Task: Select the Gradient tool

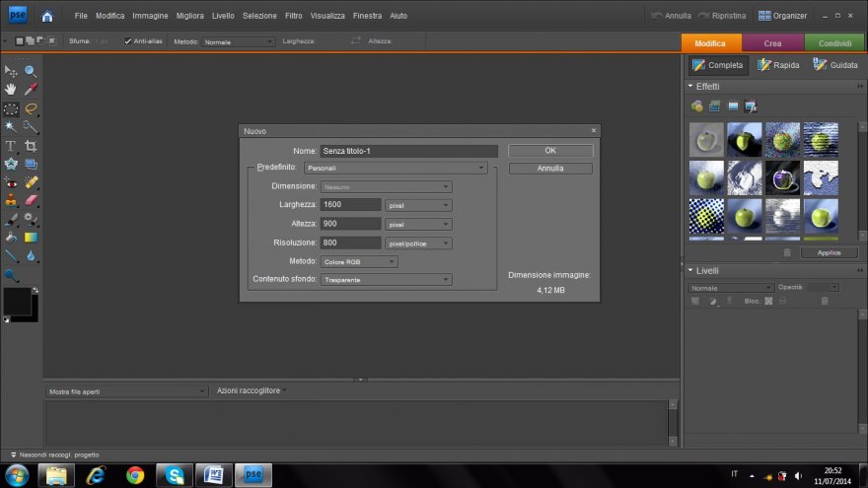Action: click(31, 238)
